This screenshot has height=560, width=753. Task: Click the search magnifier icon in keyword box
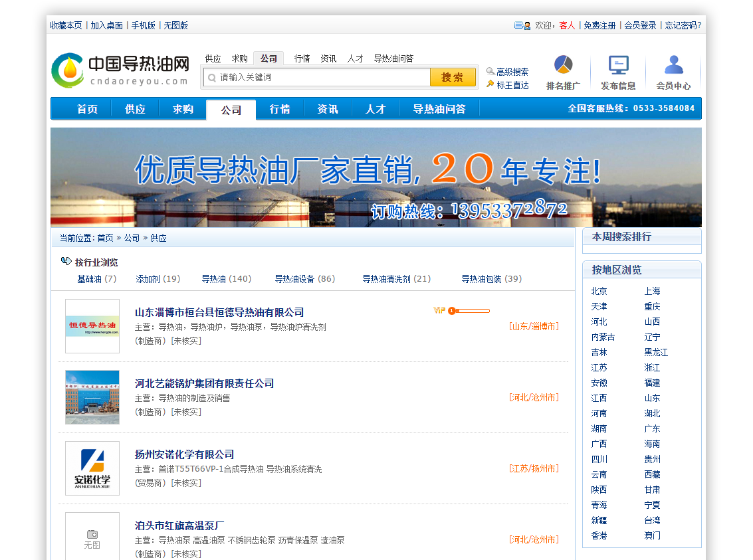pyautogui.click(x=212, y=78)
